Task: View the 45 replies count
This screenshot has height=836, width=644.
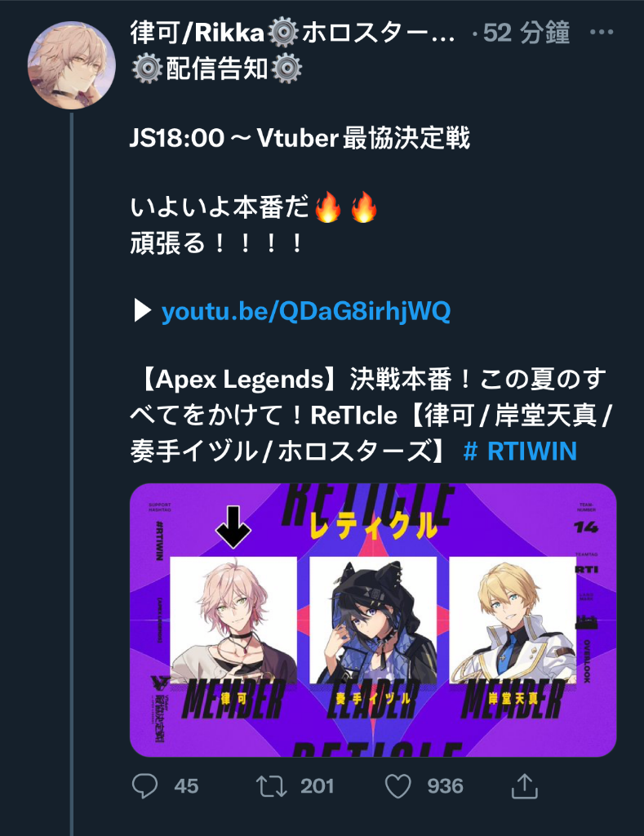Action: [x=186, y=786]
